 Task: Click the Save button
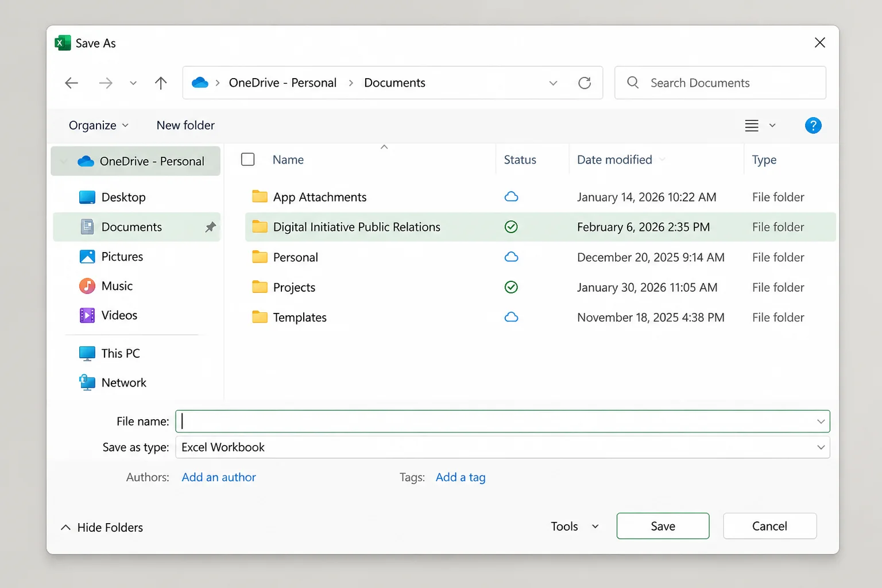coord(663,526)
